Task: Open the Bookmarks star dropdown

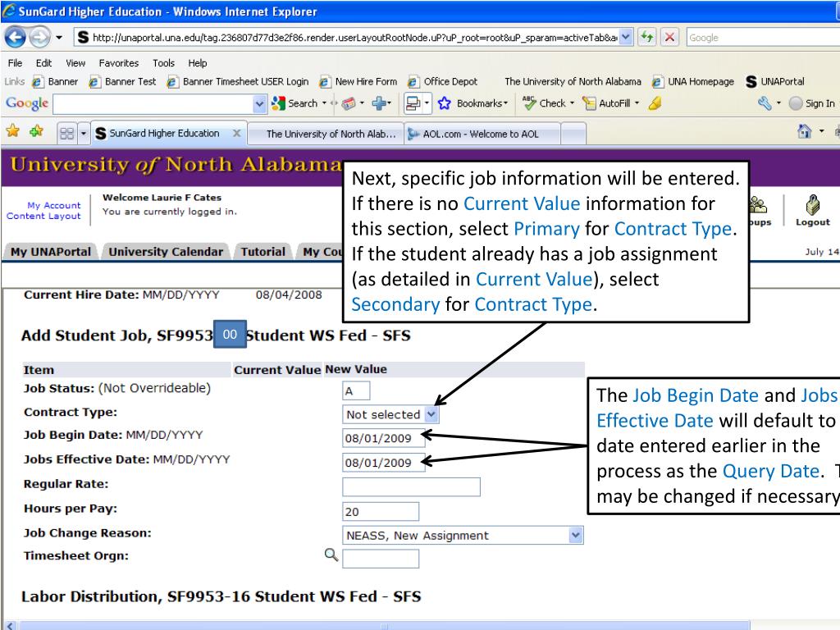Action: [x=472, y=103]
